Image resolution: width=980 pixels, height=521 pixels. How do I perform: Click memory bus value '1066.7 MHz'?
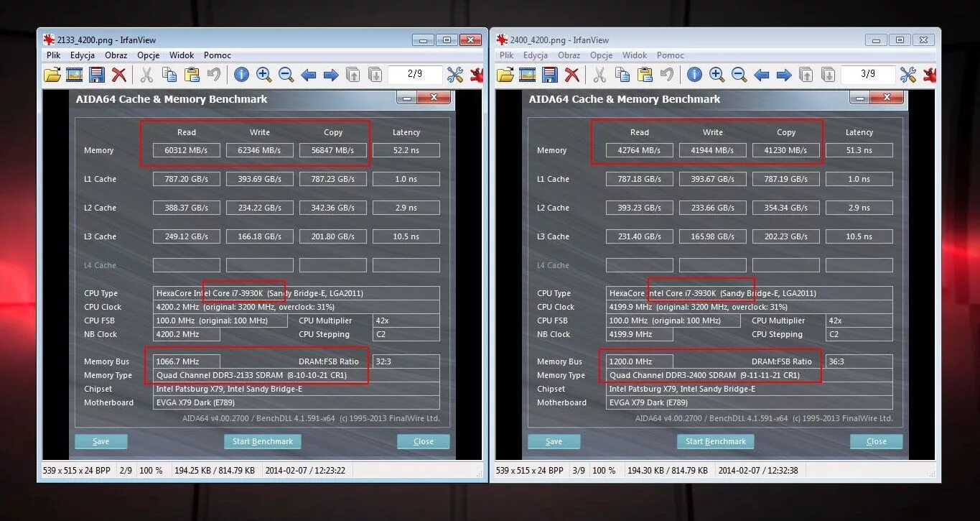click(x=187, y=361)
